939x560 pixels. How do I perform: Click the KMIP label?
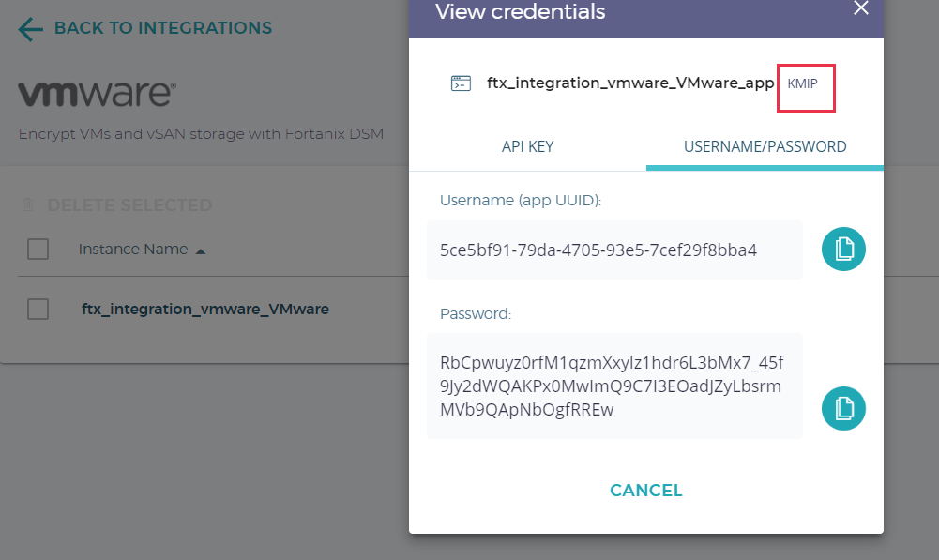(x=803, y=83)
